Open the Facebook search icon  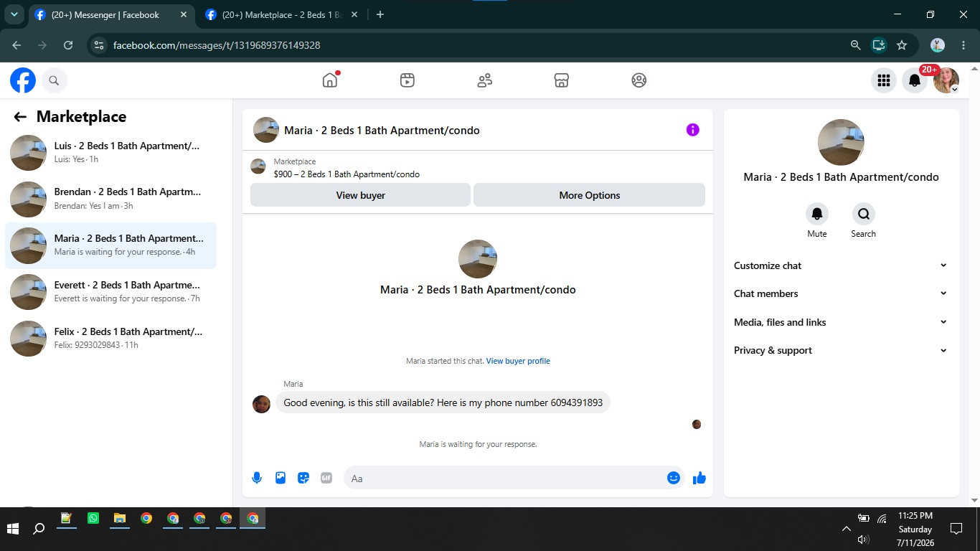pyautogui.click(x=54, y=80)
